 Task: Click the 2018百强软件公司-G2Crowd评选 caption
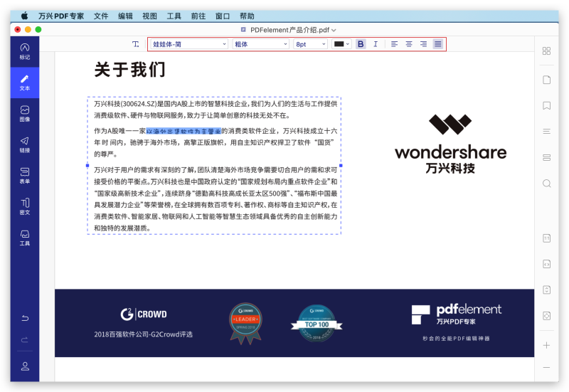pyautogui.click(x=144, y=334)
